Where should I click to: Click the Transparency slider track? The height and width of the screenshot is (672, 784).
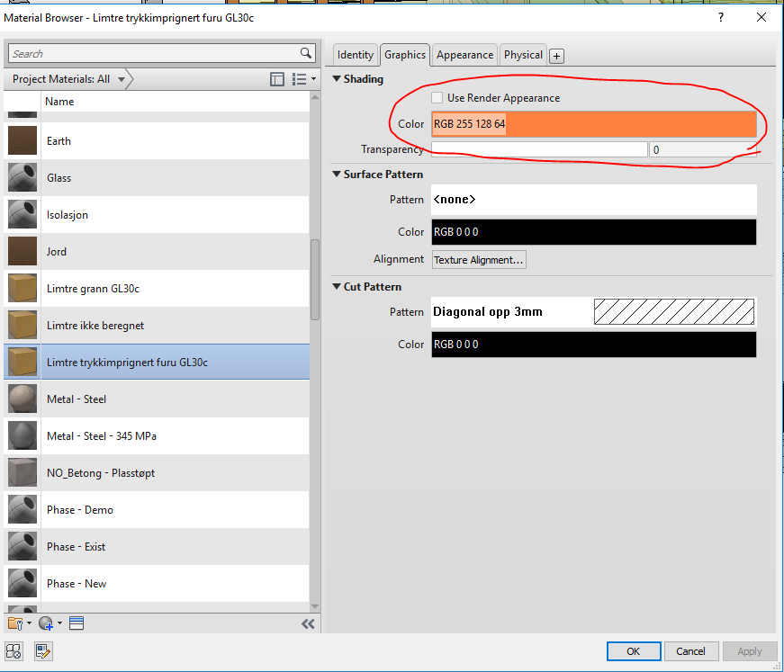[539, 149]
